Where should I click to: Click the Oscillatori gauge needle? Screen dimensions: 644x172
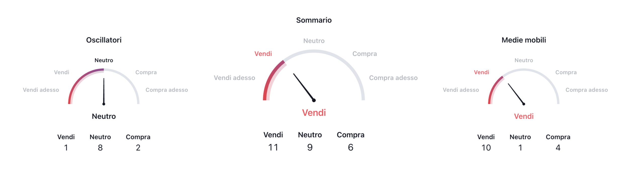[x=104, y=91]
